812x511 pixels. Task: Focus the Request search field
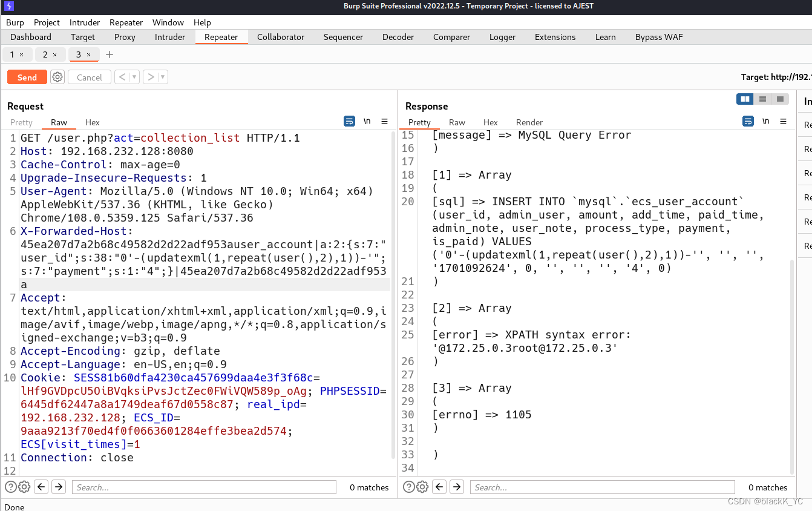pos(204,487)
